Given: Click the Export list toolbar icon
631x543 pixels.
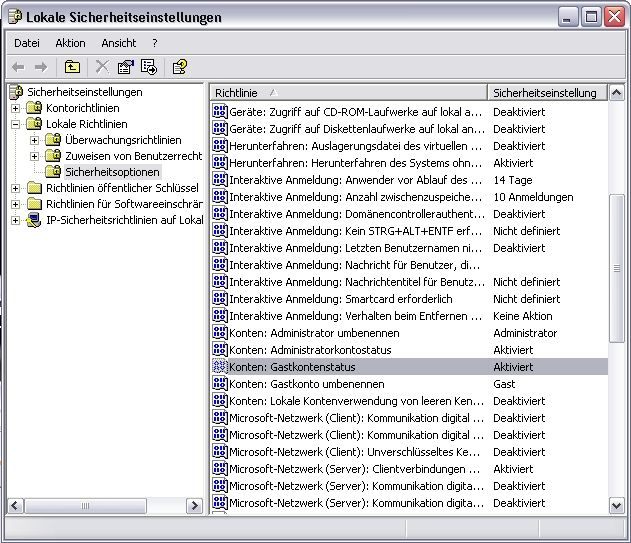Looking at the screenshot, I should pyautogui.click(x=149, y=67).
